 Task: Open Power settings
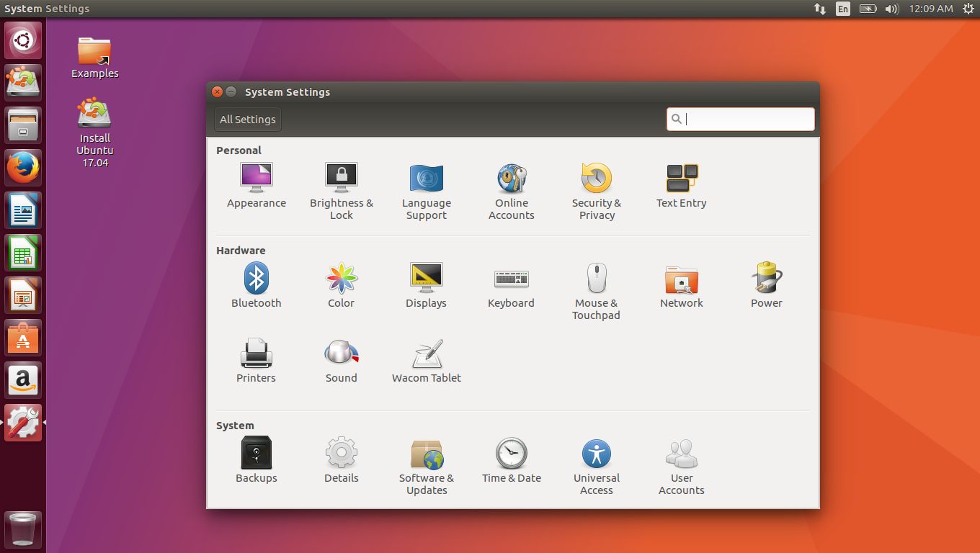tap(767, 286)
